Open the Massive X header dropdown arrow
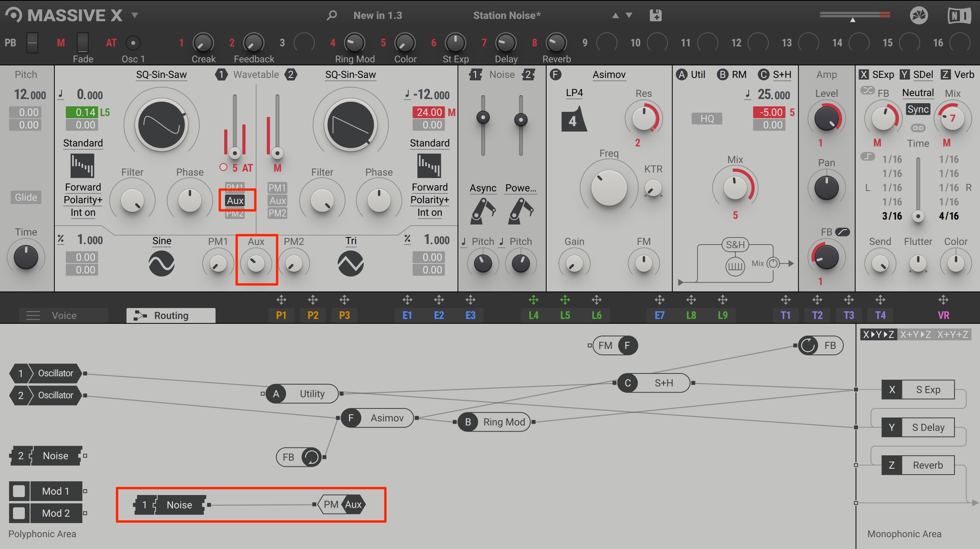This screenshot has height=549, width=980. coord(135,15)
